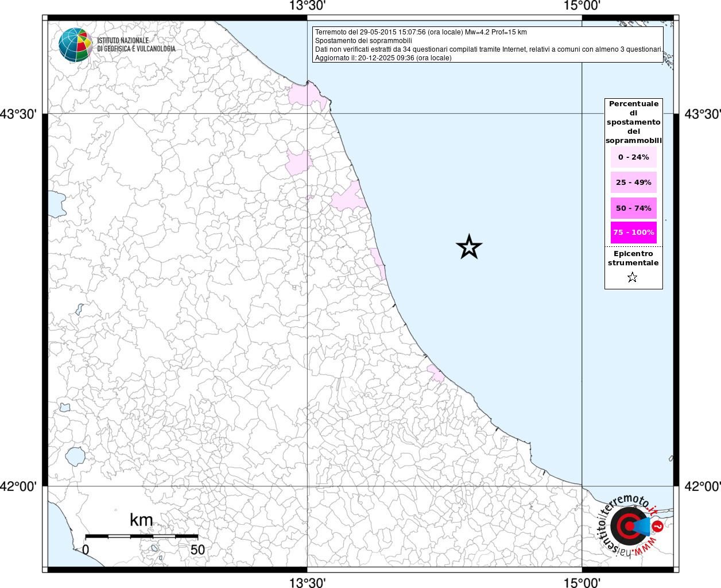
Task: Select the 0 - 24% legend swatch
Action: [x=634, y=157]
